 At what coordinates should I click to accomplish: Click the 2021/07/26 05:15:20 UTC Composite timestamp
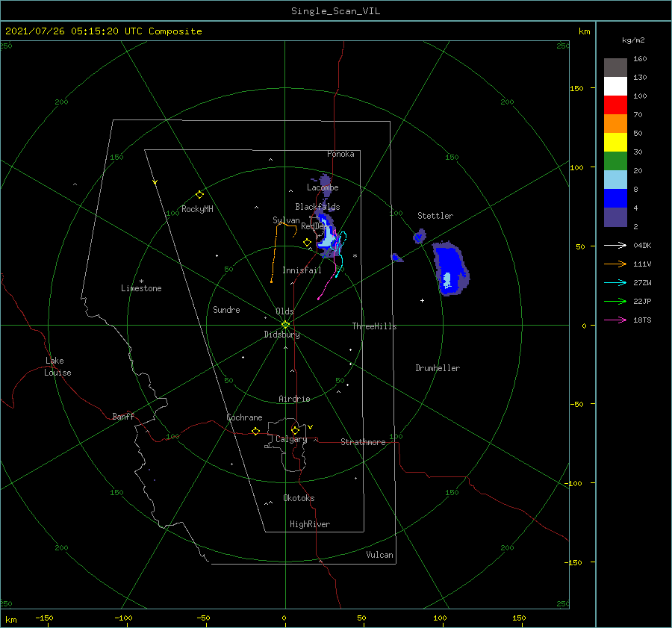(103, 31)
